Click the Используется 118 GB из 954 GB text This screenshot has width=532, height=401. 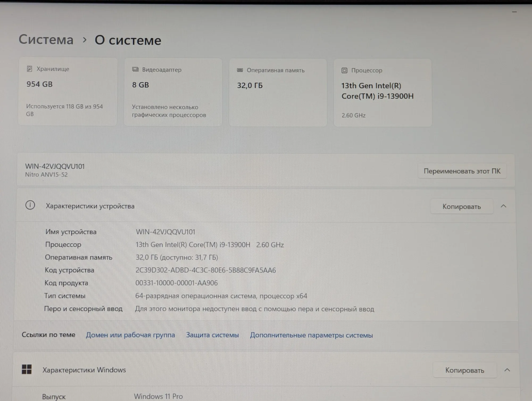pyautogui.click(x=64, y=110)
